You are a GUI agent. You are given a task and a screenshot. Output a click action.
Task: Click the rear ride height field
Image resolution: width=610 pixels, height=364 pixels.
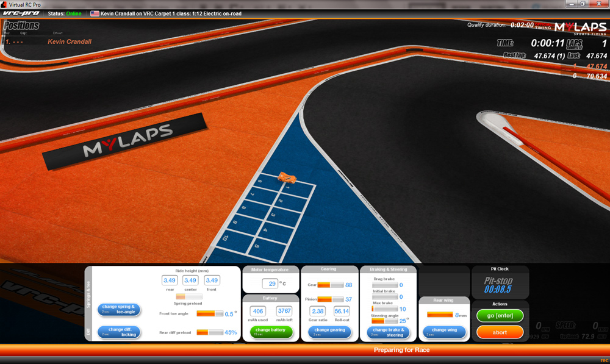tap(169, 280)
